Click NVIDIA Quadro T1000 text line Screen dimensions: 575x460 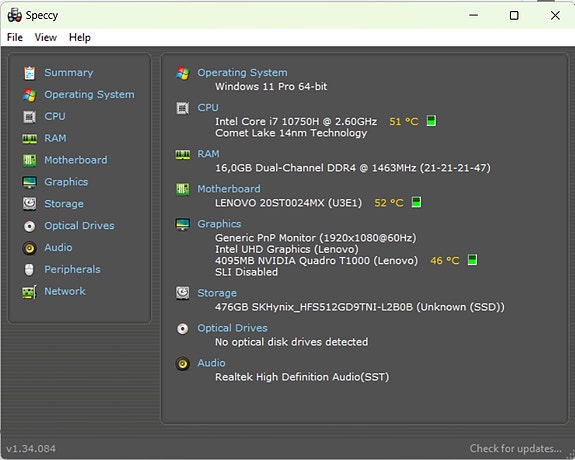316,261
